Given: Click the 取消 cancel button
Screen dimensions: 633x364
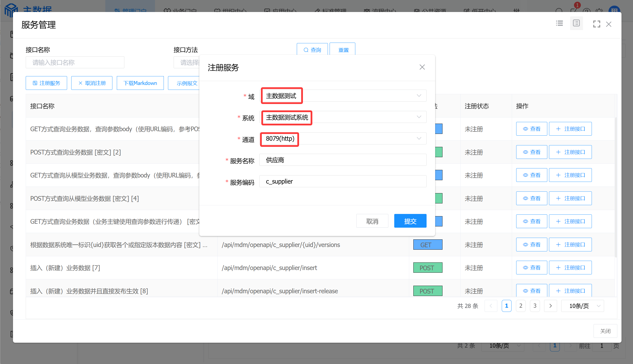Looking at the screenshot, I should pyautogui.click(x=372, y=221).
